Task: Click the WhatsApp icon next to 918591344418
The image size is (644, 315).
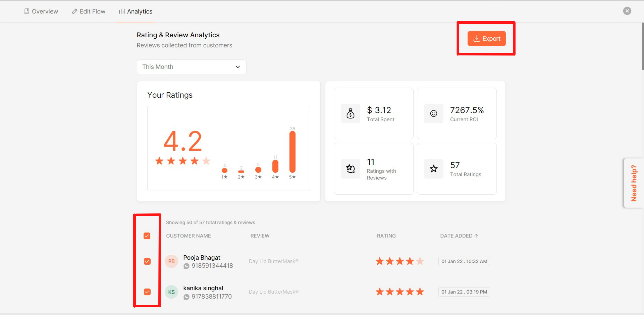Action: click(x=186, y=266)
